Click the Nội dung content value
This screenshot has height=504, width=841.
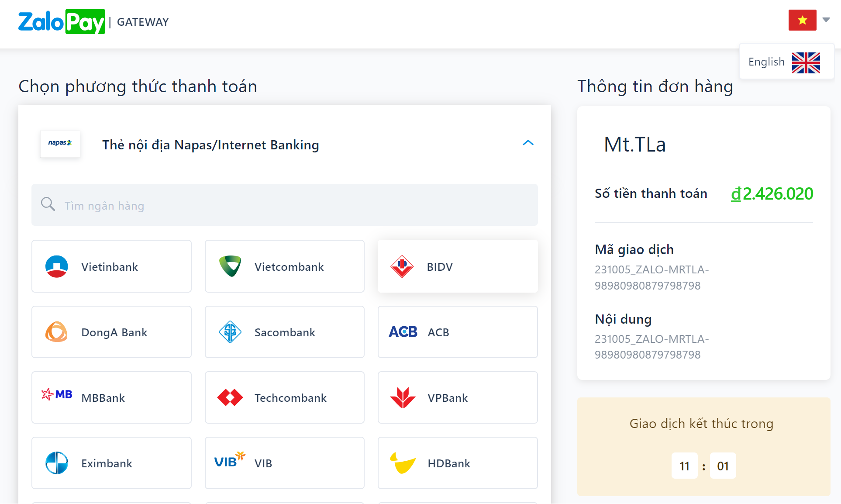point(651,347)
